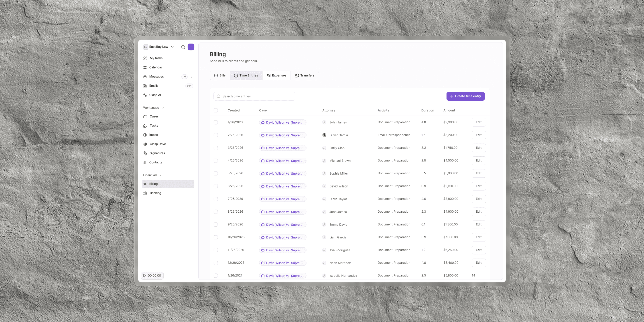Select the 1/26/2026 time entry checkbox

pos(216,122)
